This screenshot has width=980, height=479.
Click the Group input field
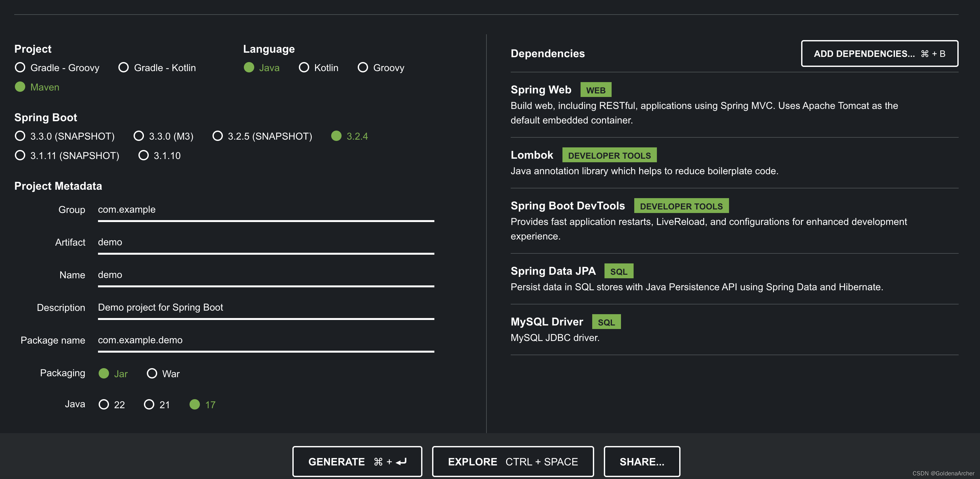point(266,209)
